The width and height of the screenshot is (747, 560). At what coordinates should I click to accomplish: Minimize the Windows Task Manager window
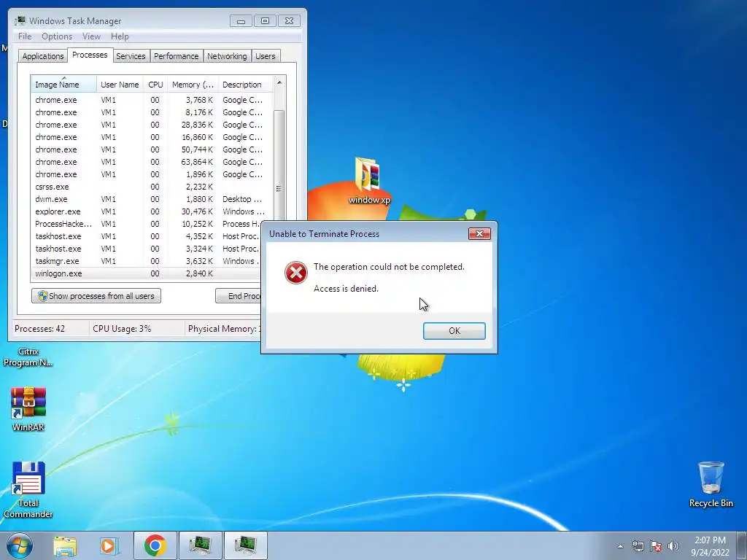point(241,21)
